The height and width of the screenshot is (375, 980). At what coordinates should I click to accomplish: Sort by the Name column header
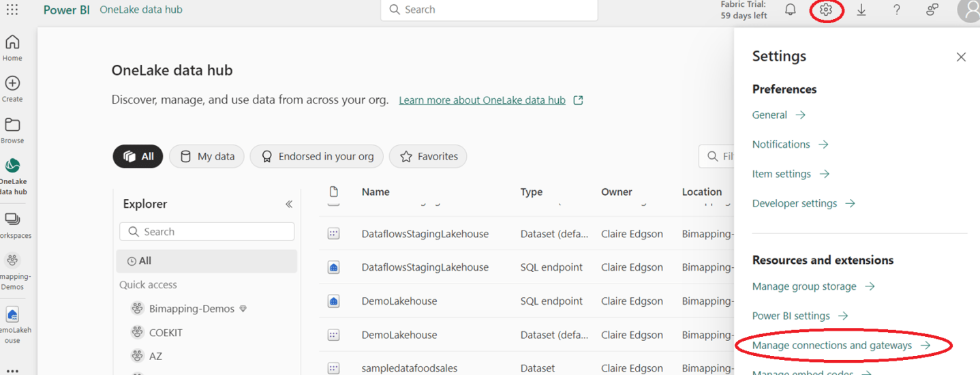(x=376, y=192)
